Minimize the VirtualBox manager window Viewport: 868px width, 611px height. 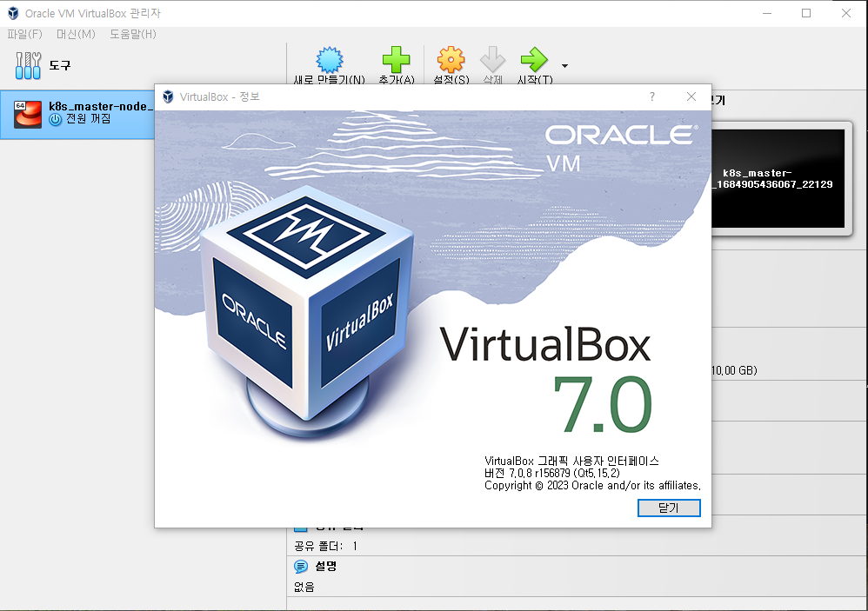(767, 13)
